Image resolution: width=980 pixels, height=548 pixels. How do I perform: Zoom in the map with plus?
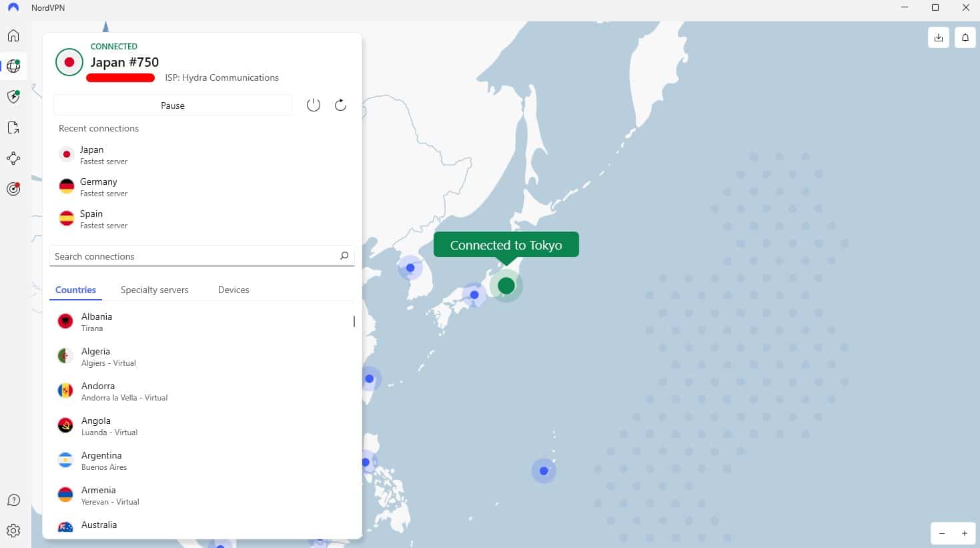pos(965,533)
